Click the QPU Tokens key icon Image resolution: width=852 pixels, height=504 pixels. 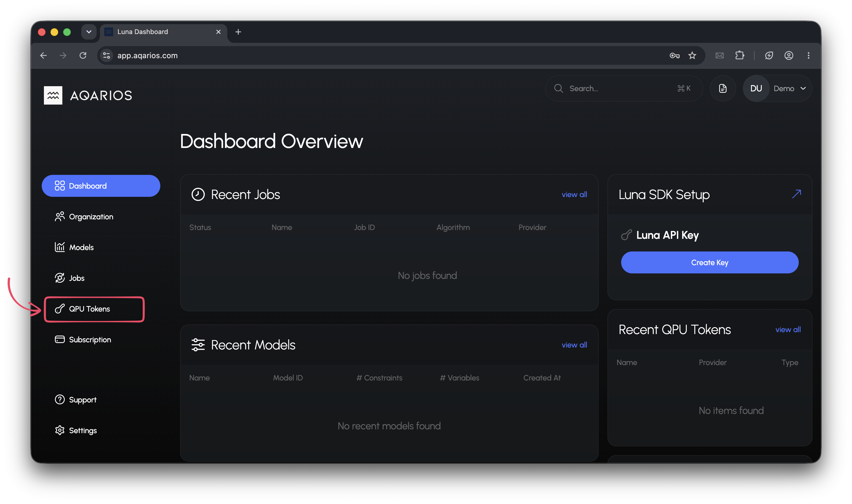click(60, 309)
